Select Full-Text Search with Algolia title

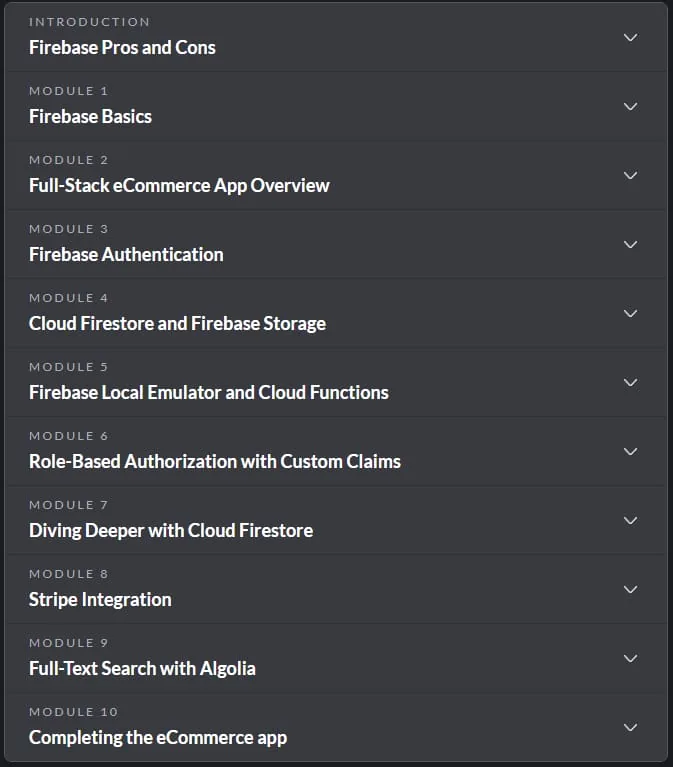click(142, 669)
